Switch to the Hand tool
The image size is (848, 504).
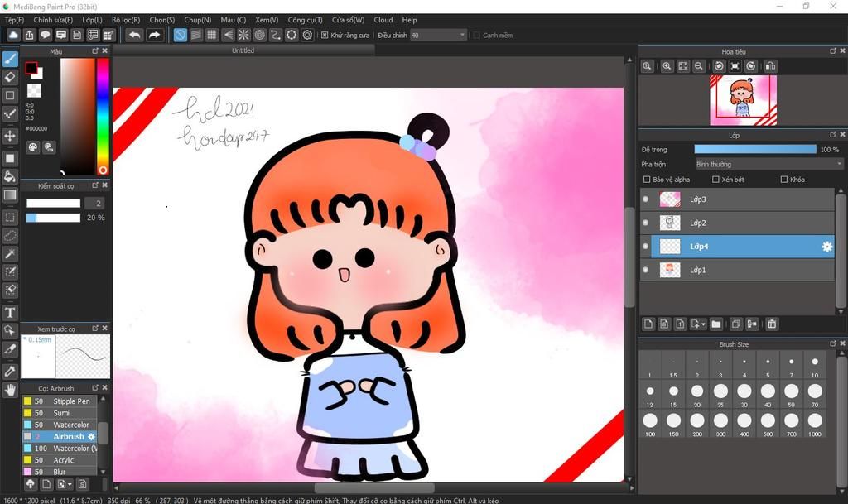click(x=10, y=390)
